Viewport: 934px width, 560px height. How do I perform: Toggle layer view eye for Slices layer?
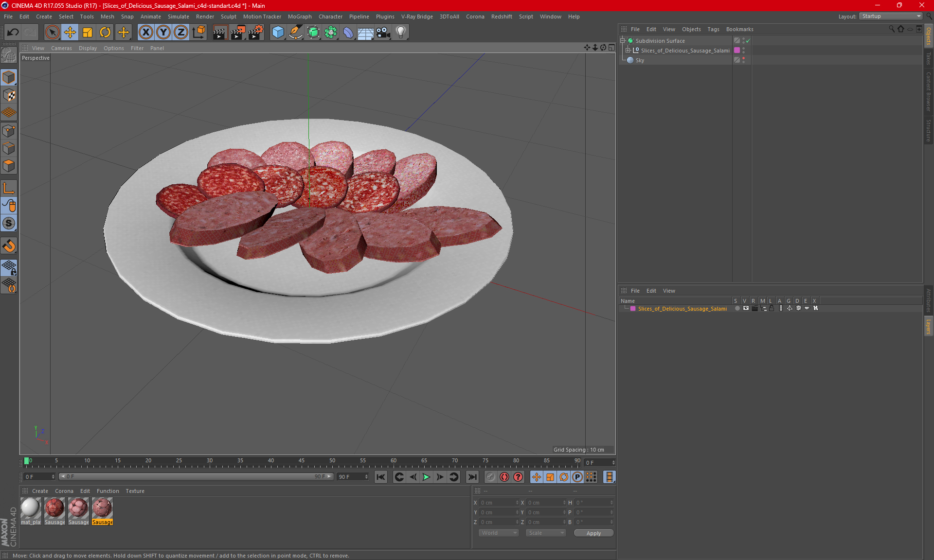tap(746, 308)
